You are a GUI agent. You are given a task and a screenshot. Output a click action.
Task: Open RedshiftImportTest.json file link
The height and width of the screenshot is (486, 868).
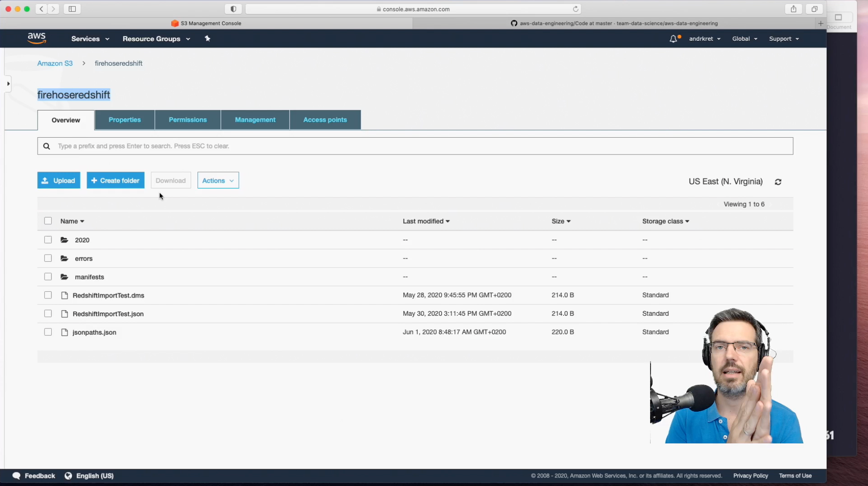tap(108, 314)
